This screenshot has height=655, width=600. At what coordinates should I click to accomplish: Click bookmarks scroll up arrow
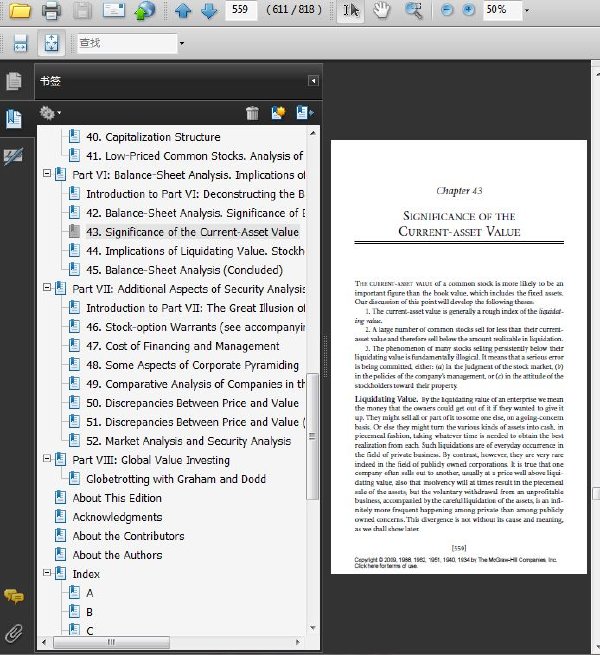(313, 133)
